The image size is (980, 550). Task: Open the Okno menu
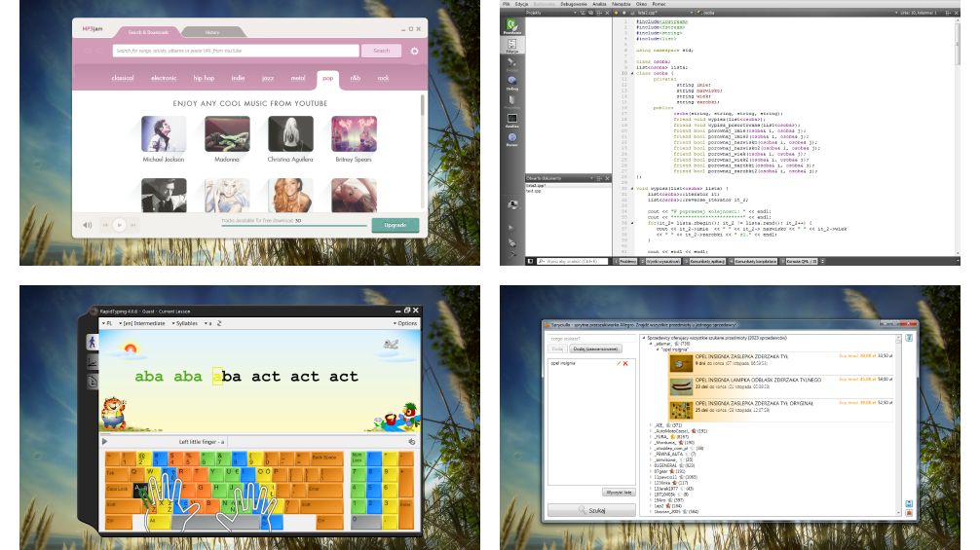click(641, 4)
